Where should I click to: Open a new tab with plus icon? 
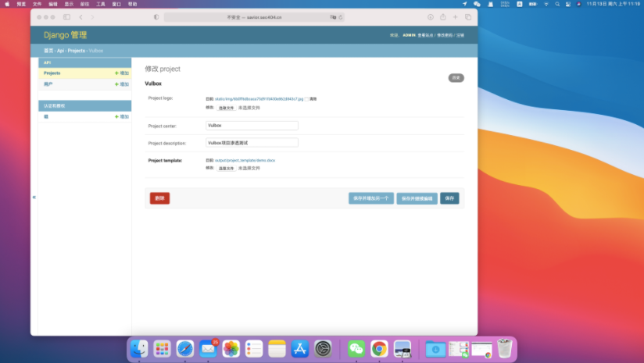455,17
